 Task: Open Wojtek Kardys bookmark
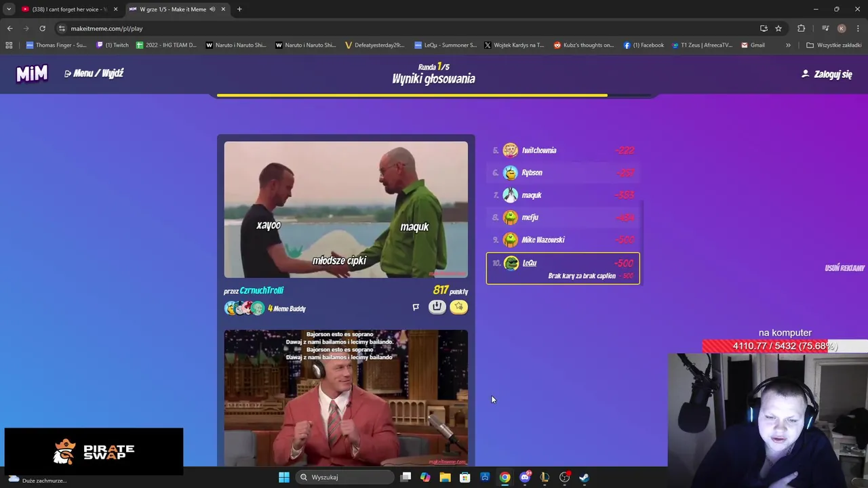pyautogui.click(x=514, y=45)
